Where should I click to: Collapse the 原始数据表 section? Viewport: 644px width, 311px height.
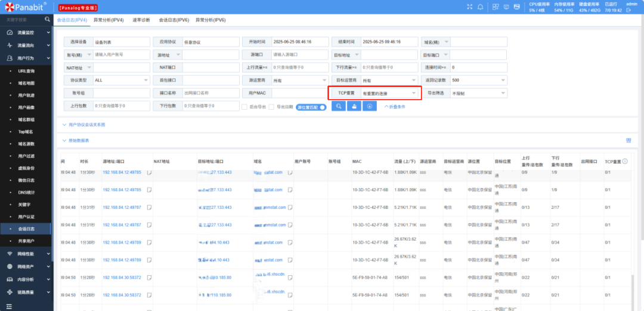pyautogui.click(x=76, y=141)
